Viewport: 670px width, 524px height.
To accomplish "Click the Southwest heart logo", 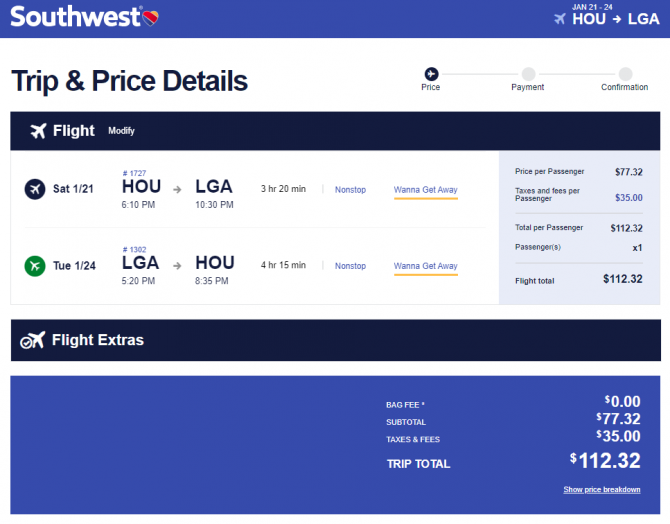I will (x=150, y=18).
